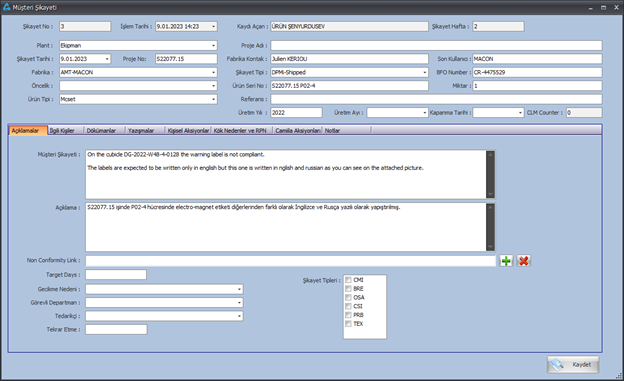Click the red X remove-link icon
The width and height of the screenshot is (624, 381).
(524, 261)
